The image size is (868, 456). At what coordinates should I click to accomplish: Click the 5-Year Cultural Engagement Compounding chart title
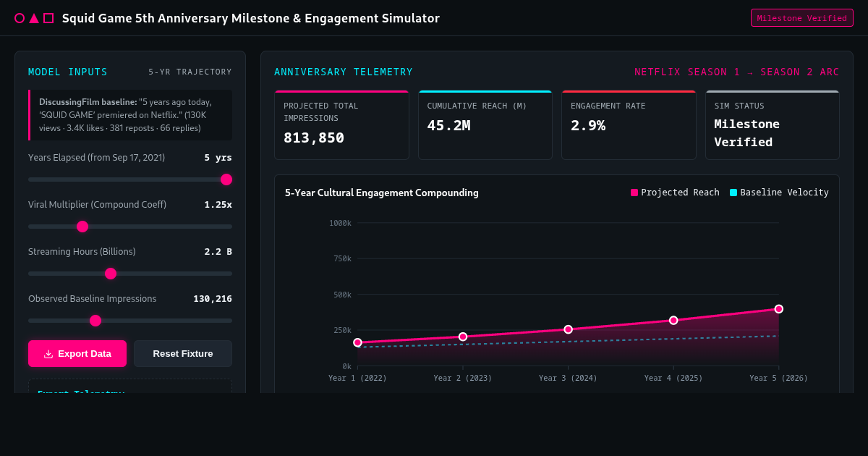(382, 193)
